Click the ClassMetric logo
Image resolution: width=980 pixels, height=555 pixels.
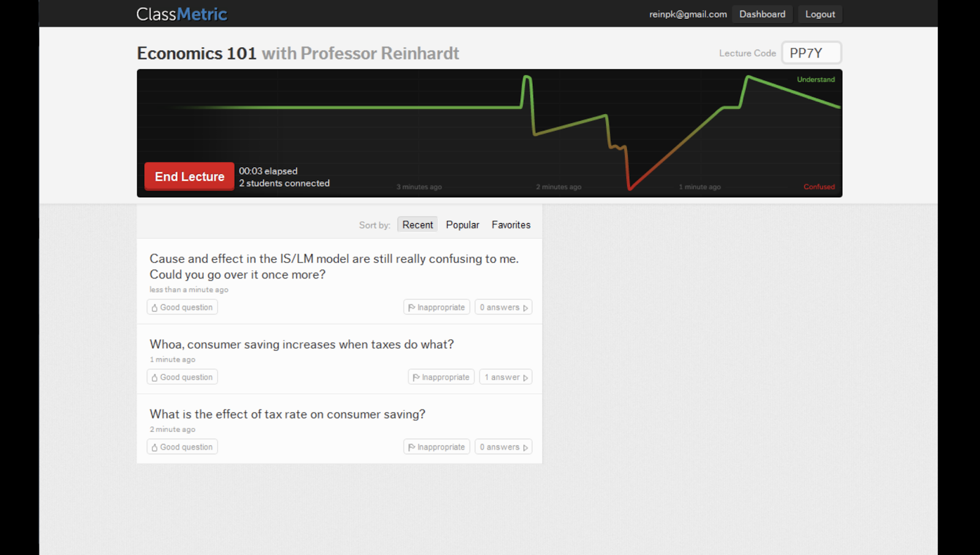(x=181, y=14)
